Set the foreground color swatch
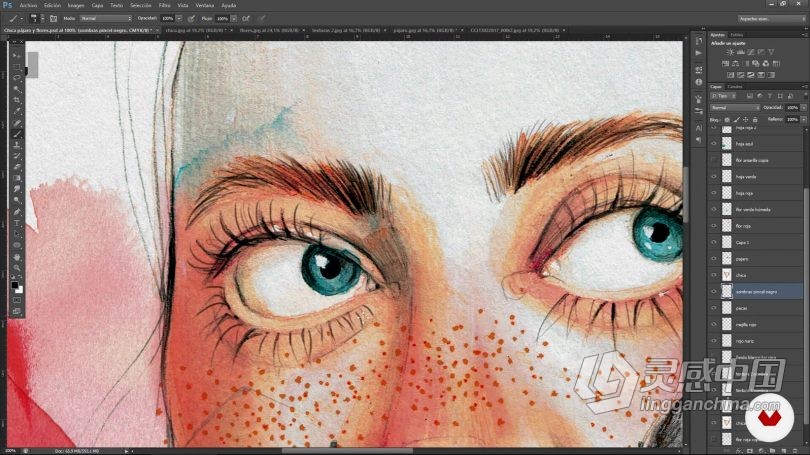 click(14, 285)
